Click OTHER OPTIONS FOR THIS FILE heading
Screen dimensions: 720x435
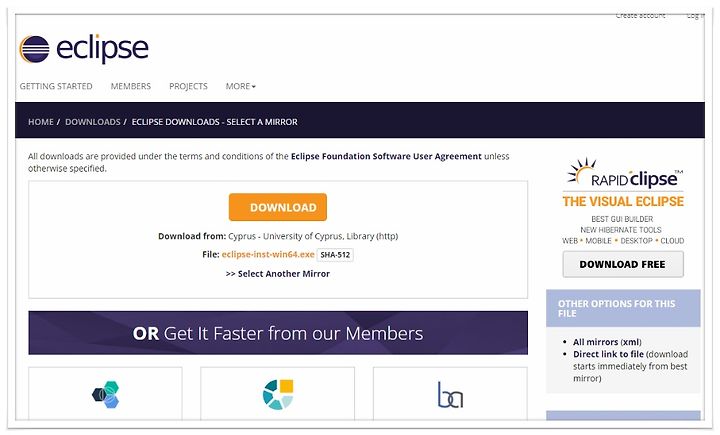pos(617,309)
